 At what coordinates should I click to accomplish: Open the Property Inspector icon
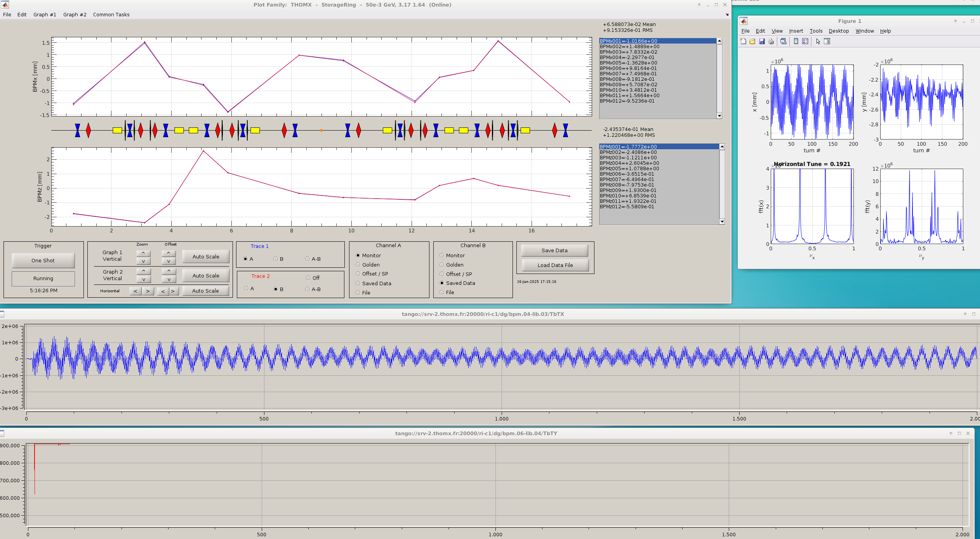point(827,42)
